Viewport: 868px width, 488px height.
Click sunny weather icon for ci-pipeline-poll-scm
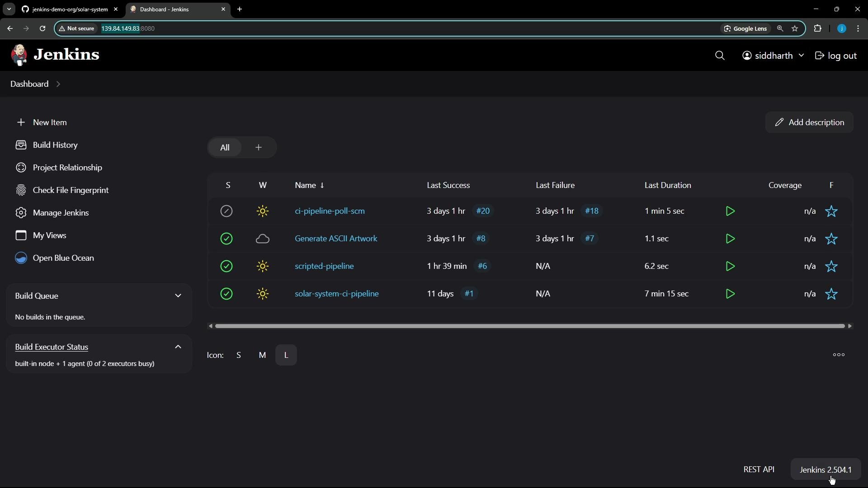(x=263, y=211)
